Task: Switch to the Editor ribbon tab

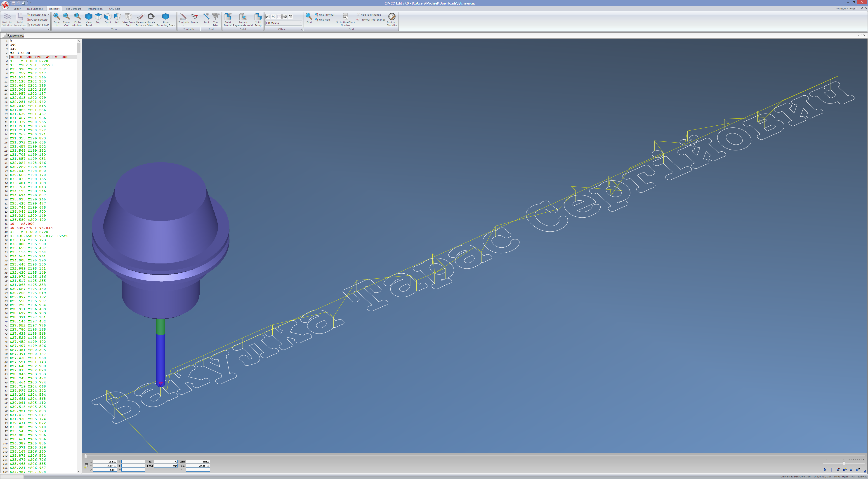Action: coord(17,9)
